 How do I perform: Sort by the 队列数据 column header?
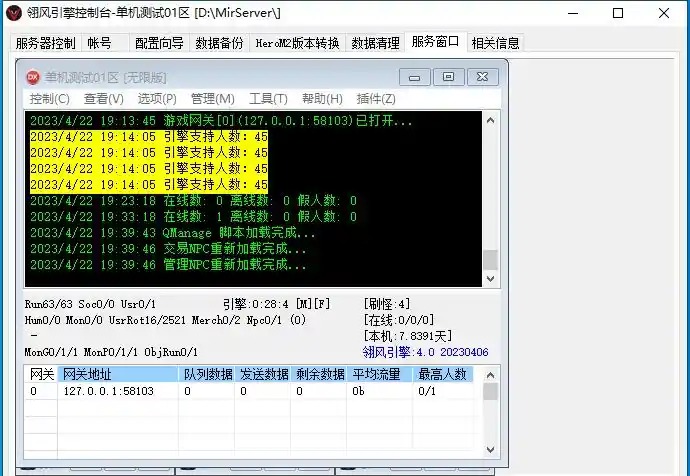coord(207,374)
